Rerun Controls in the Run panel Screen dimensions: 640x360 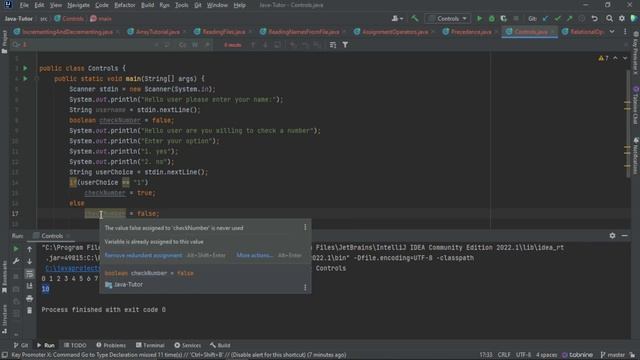pos(16,249)
